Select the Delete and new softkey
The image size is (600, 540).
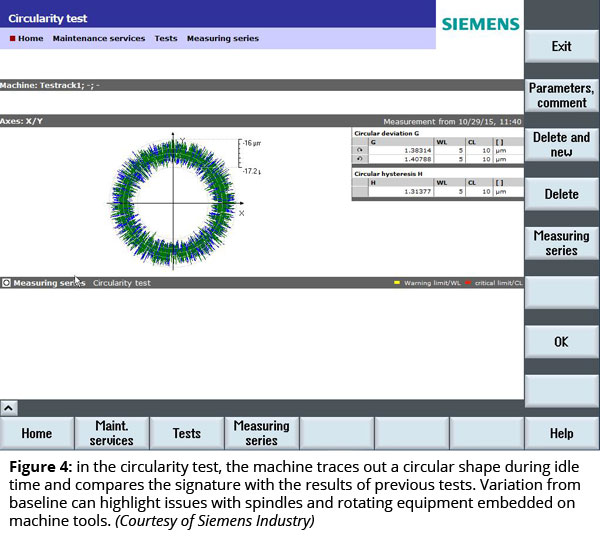561,144
